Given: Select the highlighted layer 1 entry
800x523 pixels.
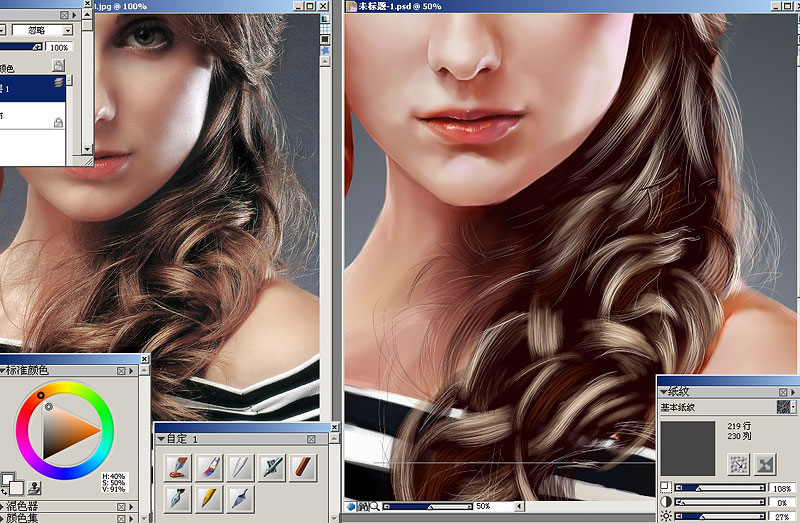Looking at the screenshot, I should pyautogui.click(x=32, y=89).
